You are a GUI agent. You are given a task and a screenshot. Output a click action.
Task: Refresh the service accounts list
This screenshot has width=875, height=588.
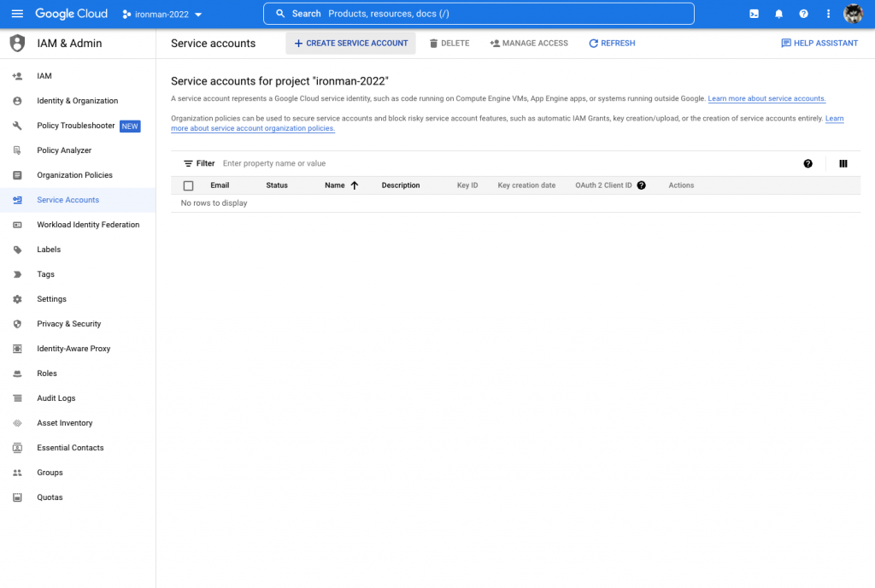[612, 43]
